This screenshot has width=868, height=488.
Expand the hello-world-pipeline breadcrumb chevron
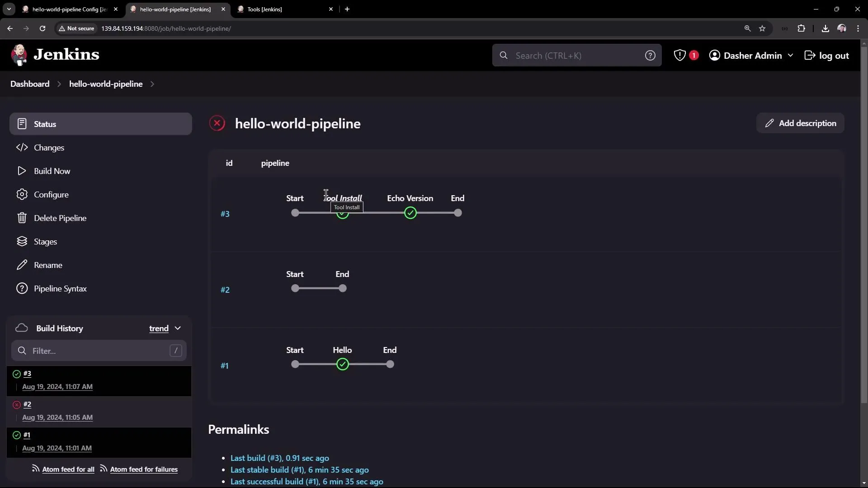(152, 84)
